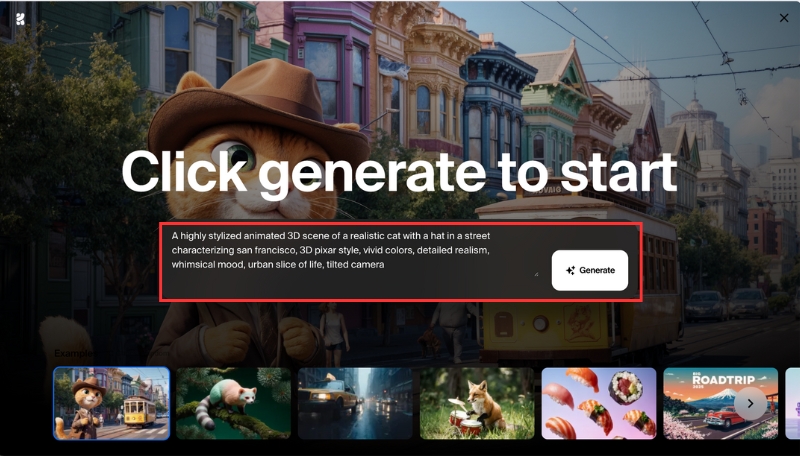
Task: Click the 'Click generate to start' heading
Action: (399, 172)
